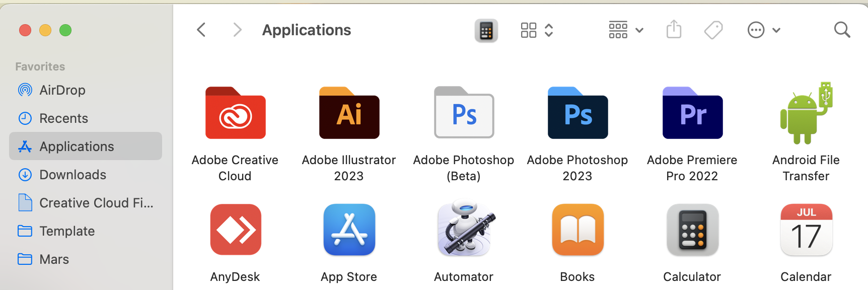Open the Template folder in sidebar

coord(86,231)
